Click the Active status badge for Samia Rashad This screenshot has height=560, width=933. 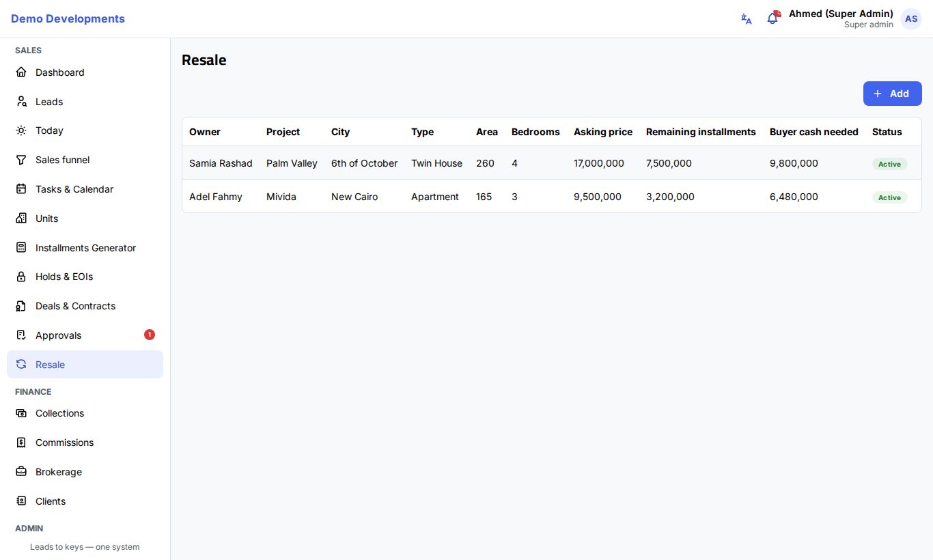coord(889,164)
